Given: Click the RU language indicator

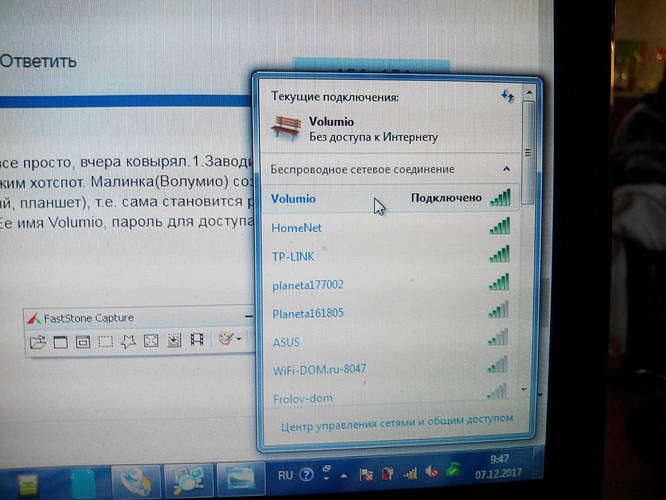Looking at the screenshot, I should click(285, 475).
